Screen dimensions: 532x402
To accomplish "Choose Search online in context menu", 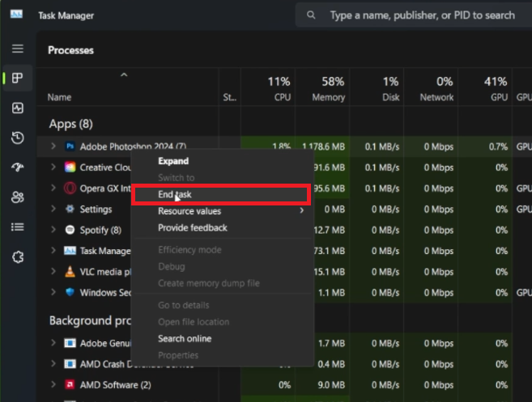I will 222,339.
